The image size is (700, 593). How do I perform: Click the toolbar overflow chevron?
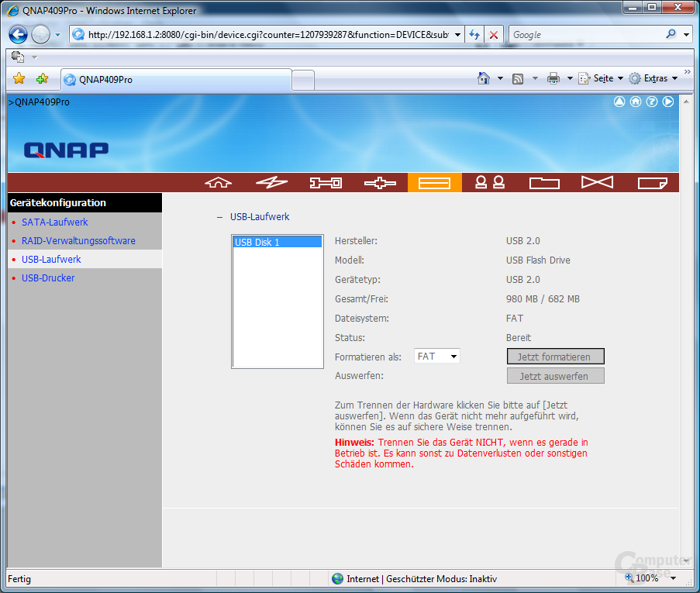[688, 72]
